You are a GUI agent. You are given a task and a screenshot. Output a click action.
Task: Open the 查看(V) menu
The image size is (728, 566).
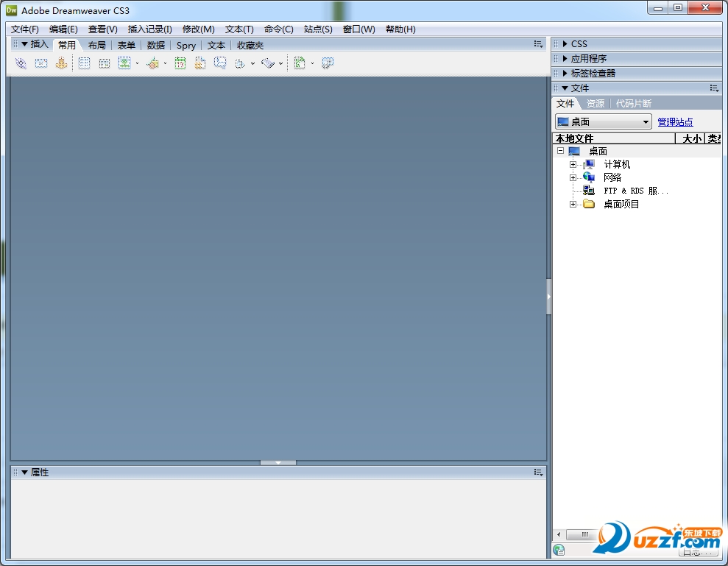[102, 29]
